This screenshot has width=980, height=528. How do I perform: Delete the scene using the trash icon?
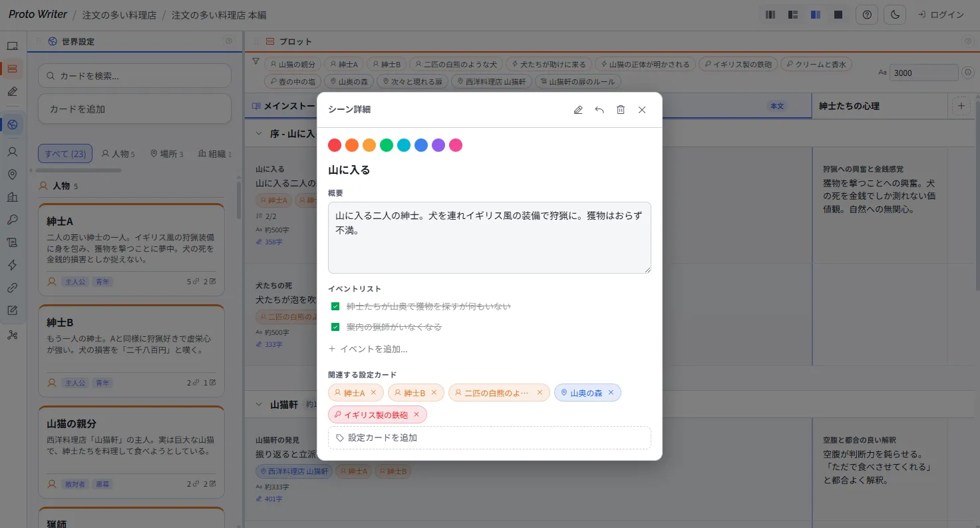620,110
